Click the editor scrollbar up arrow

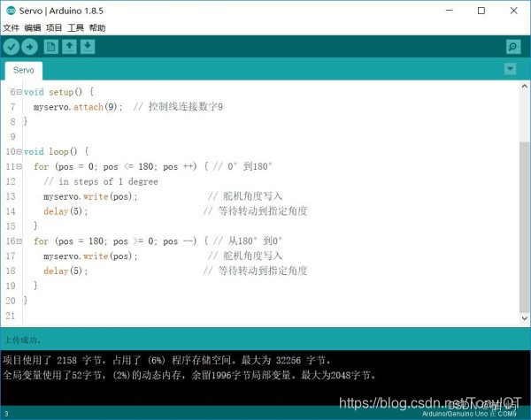(x=525, y=87)
